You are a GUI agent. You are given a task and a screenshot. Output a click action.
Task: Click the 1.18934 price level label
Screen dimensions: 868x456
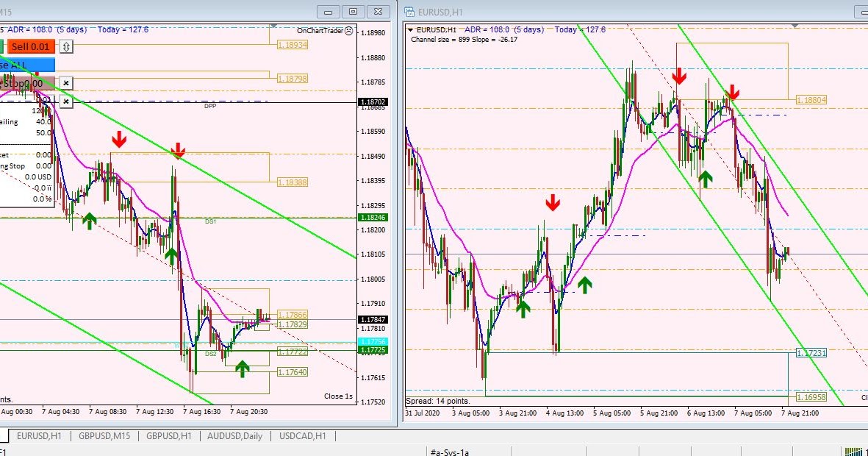[x=293, y=43]
